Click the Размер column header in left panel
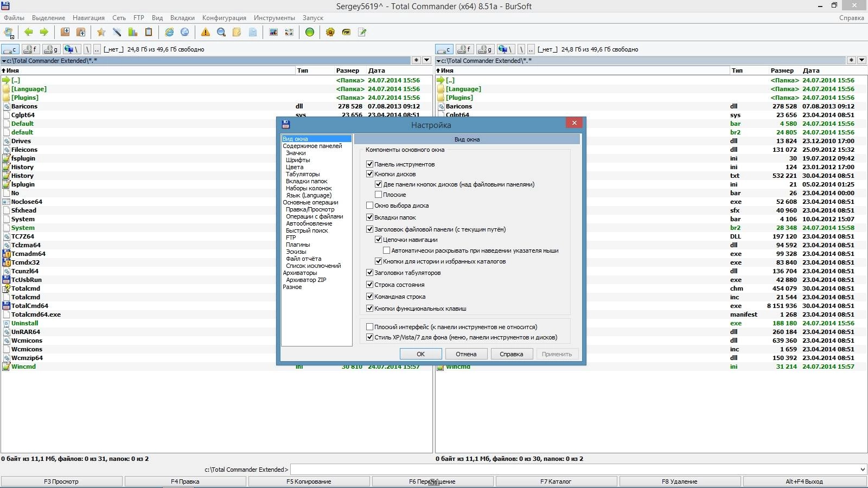 (x=347, y=70)
